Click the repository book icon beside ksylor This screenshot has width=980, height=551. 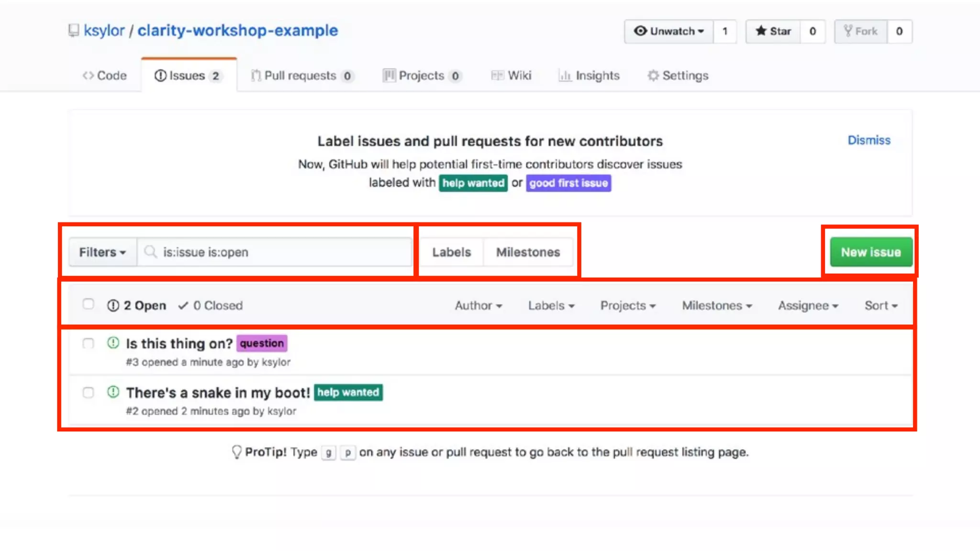point(73,31)
